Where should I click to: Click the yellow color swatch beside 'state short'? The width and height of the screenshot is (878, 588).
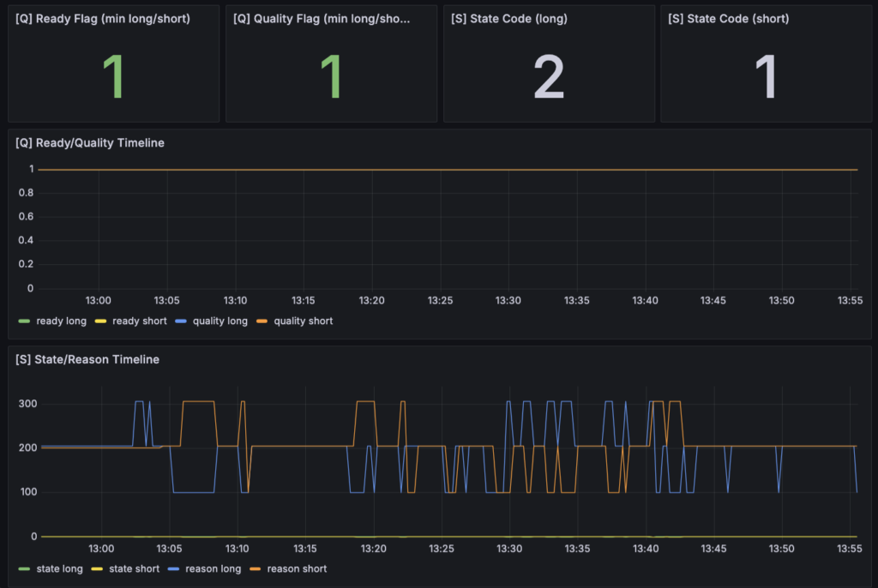click(100, 569)
